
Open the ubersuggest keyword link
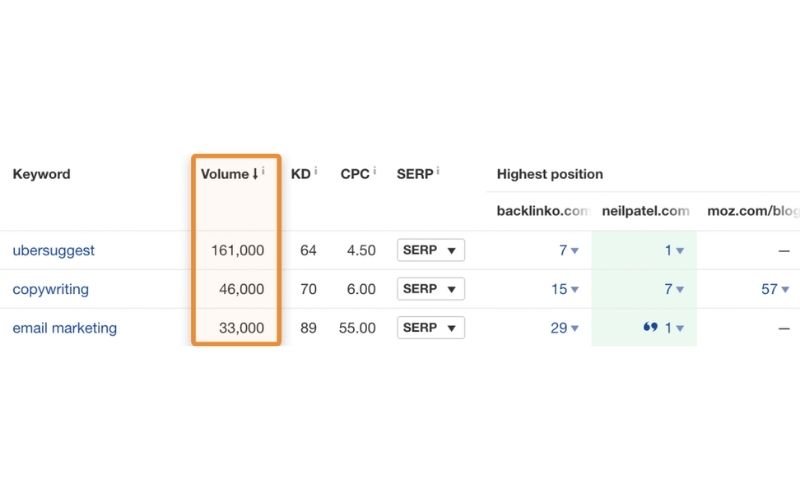point(54,251)
